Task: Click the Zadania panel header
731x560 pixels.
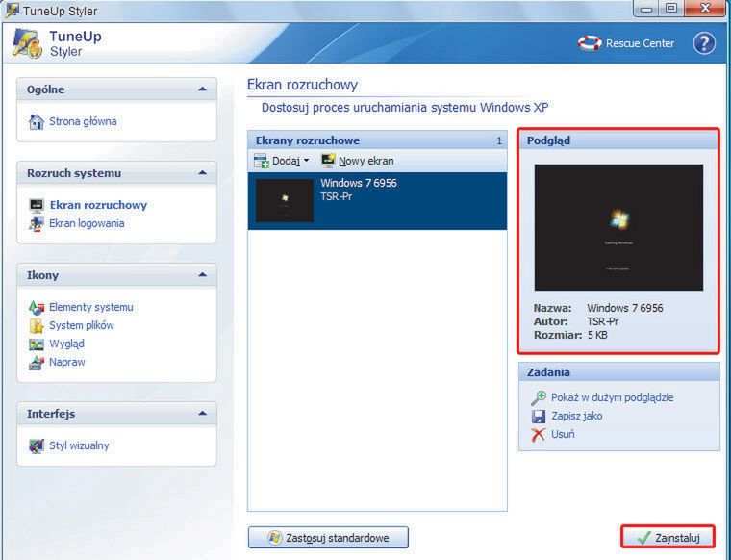Action: point(619,372)
